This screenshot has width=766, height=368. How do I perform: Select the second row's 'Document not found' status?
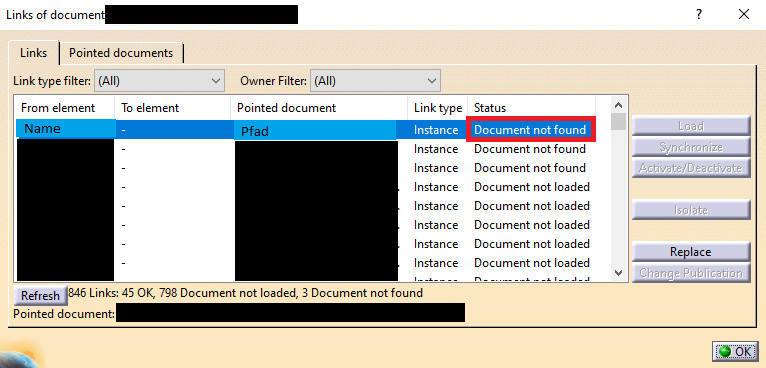coord(530,149)
